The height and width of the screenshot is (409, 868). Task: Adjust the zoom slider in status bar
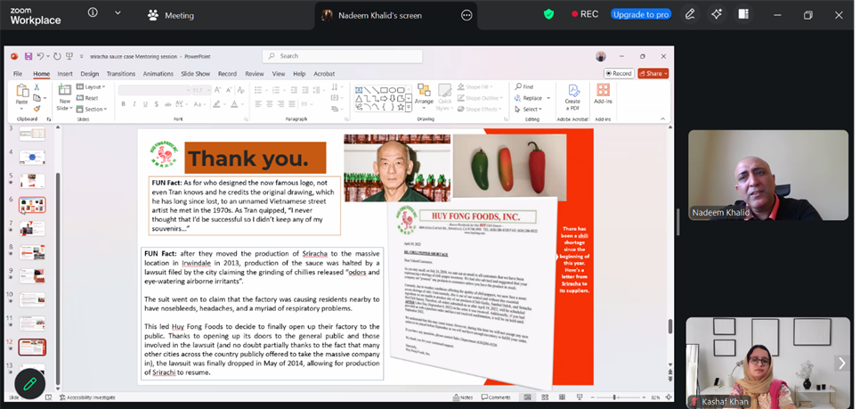614,397
